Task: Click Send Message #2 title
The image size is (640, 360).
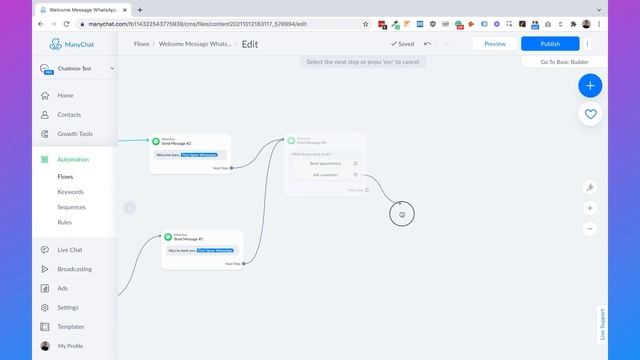Action: (x=176, y=143)
